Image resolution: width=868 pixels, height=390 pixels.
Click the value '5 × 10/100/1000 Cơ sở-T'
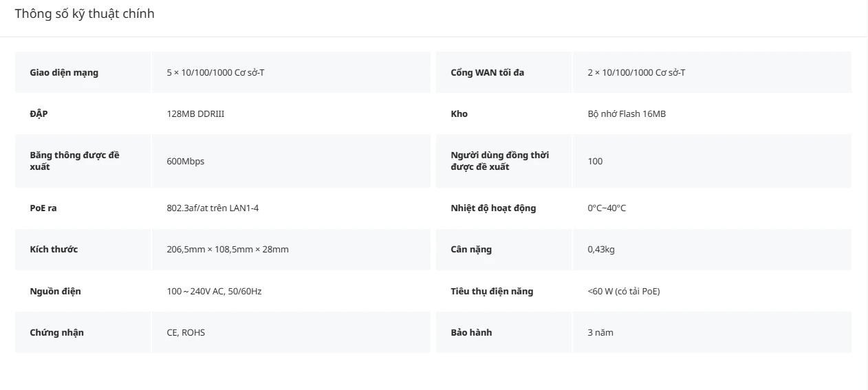215,72
